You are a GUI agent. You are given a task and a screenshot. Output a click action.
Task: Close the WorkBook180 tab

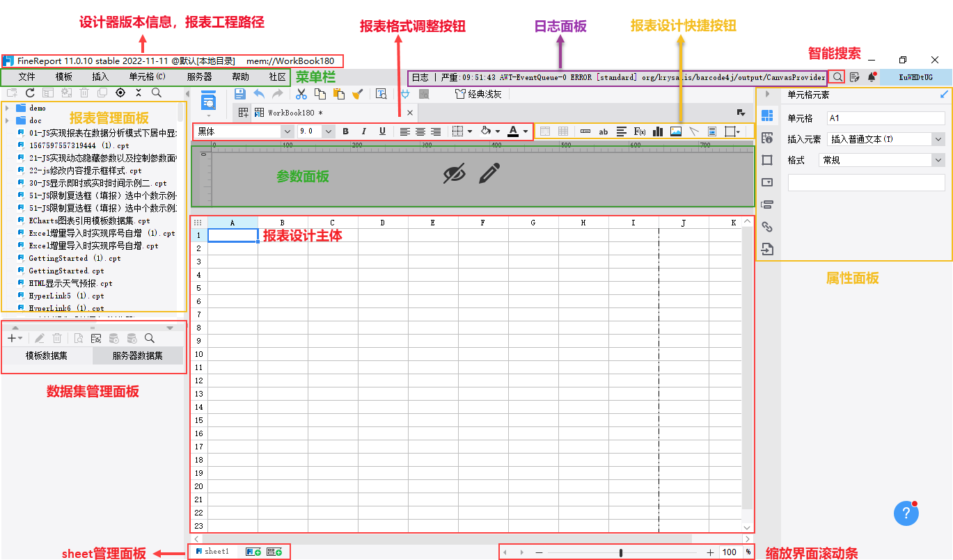click(410, 113)
